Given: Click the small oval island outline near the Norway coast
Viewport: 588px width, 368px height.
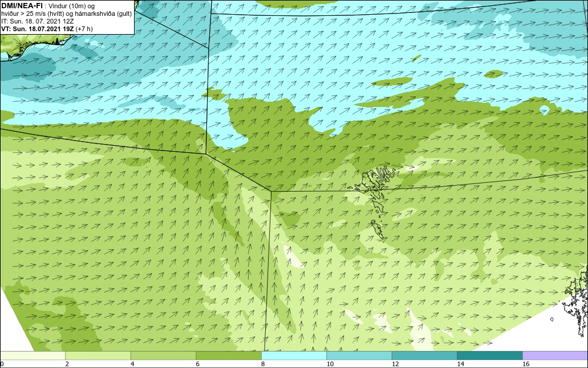Looking at the screenshot, I should 552,319.
